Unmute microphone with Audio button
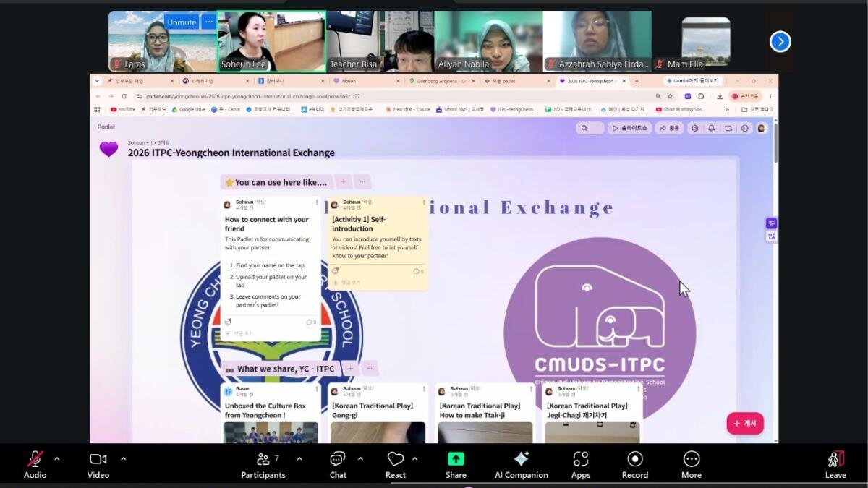 click(35, 465)
